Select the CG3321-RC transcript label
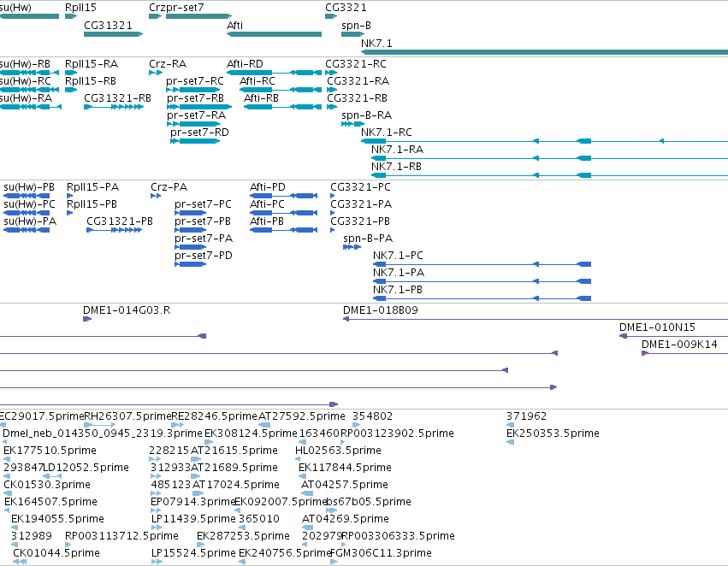Screen dimensions: 728x566 tap(356, 64)
